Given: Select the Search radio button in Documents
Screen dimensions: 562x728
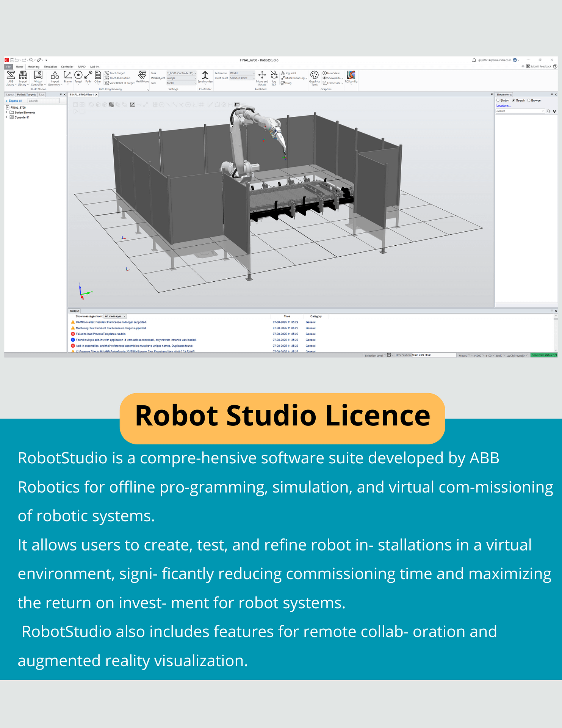Looking at the screenshot, I should click(513, 100).
